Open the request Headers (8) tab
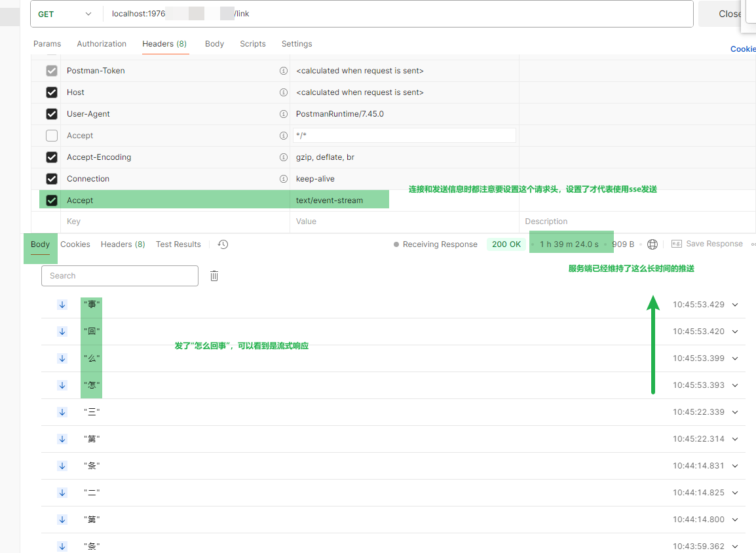756x553 pixels. pos(164,44)
